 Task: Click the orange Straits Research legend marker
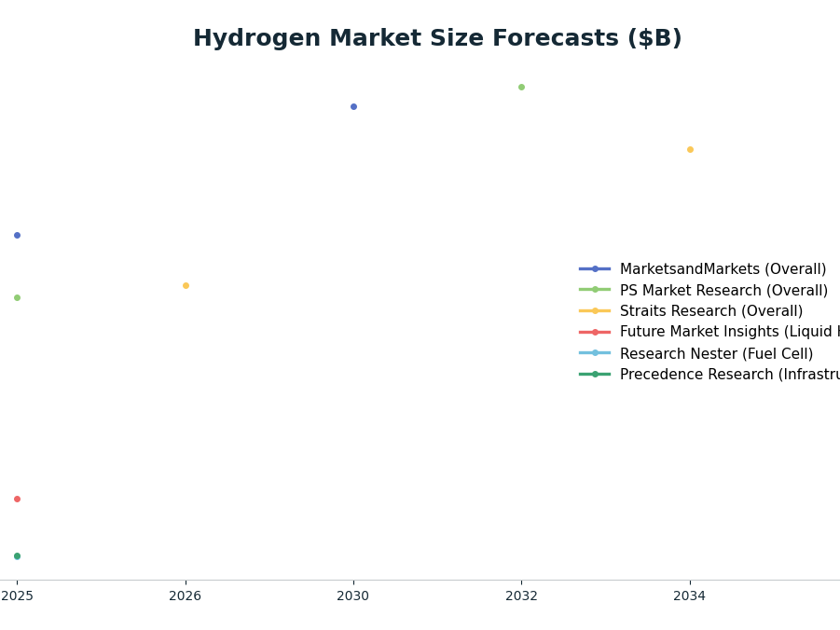pos(595,310)
